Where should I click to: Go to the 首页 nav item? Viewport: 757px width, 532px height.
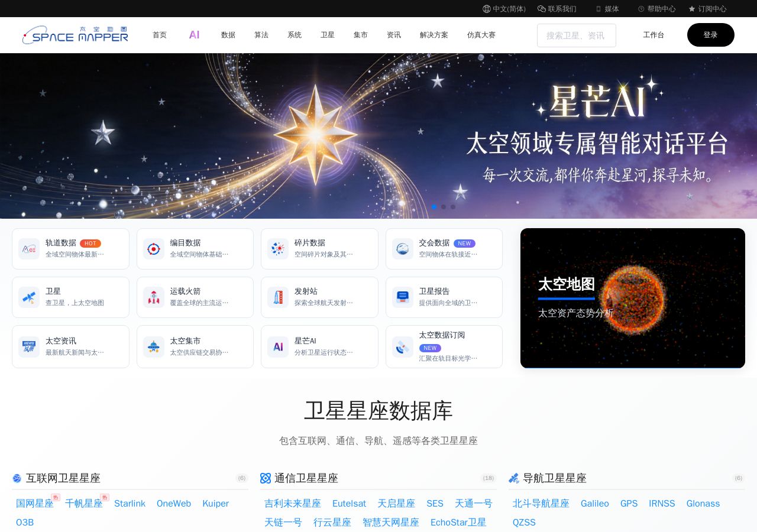(x=160, y=35)
